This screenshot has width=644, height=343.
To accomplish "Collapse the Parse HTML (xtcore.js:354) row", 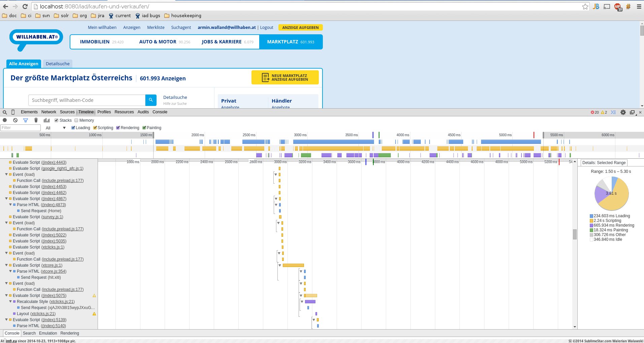I will click(10, 271).
